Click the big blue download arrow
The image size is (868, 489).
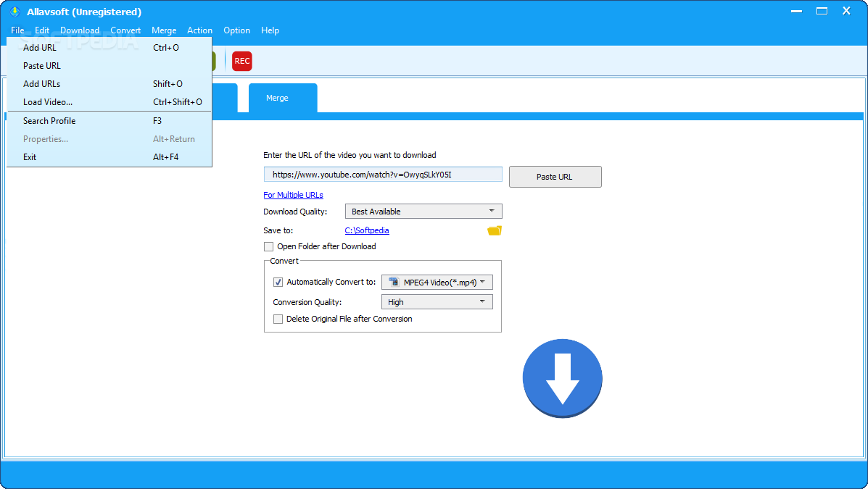tap(563, 378)
